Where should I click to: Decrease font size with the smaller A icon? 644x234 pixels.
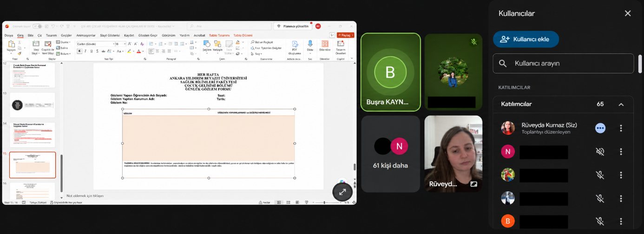[136, 44]
